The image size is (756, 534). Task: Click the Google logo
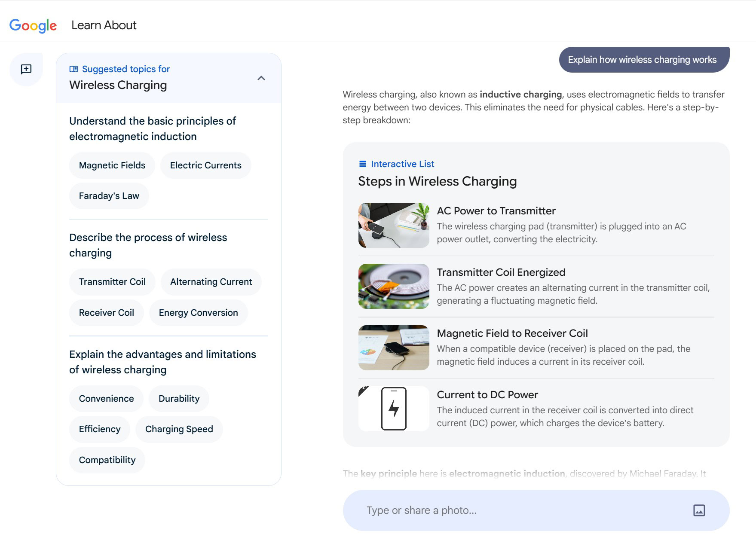[33, 25]
